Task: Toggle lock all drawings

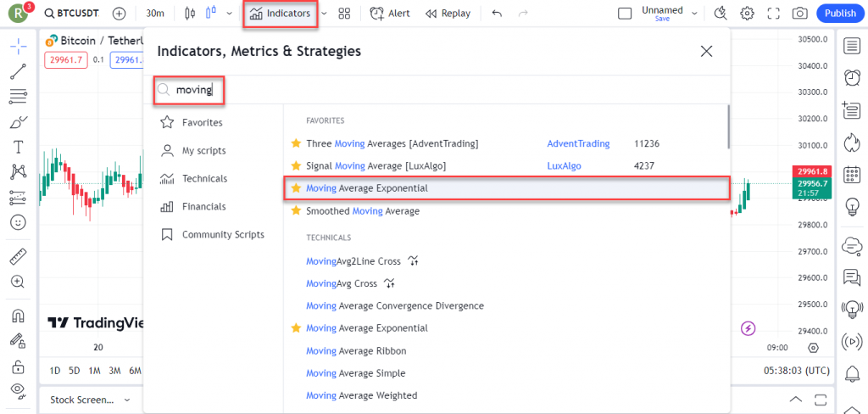Action: click(x=19, y=366)
